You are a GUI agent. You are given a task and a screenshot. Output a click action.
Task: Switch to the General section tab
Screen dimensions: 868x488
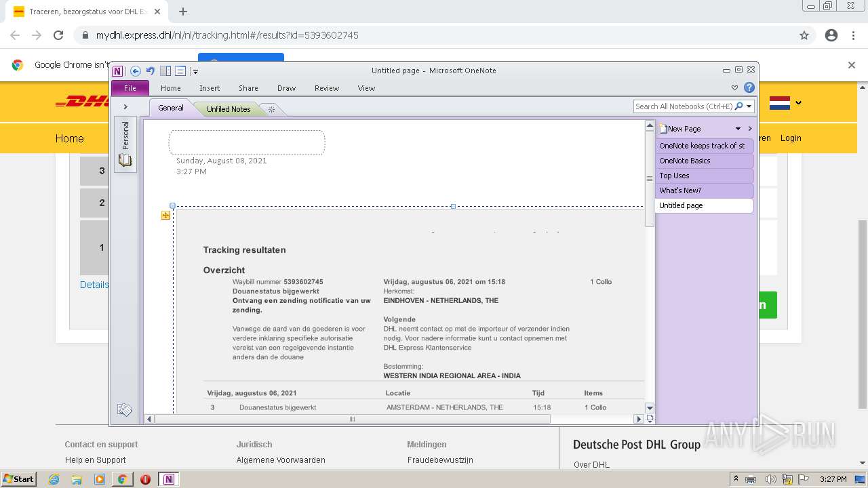pyautogui.click(x=171, y=108)
